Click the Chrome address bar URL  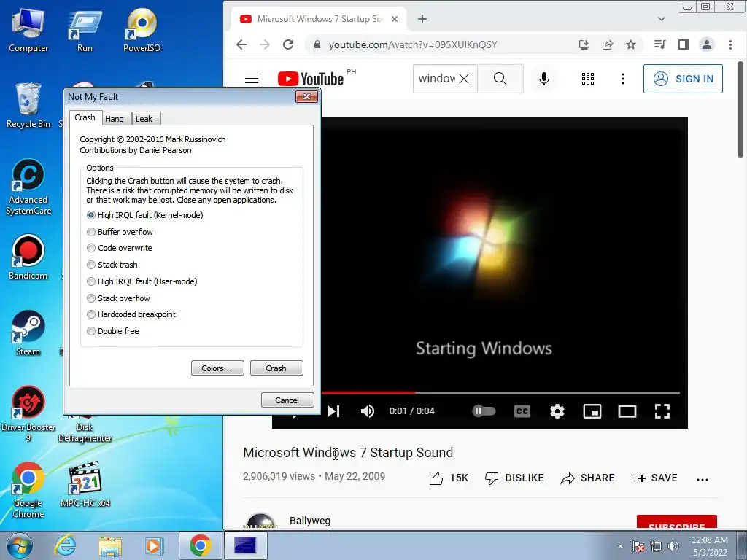[x=413, y=44]
